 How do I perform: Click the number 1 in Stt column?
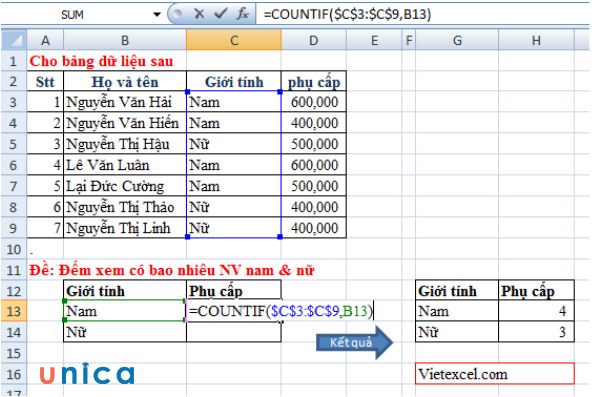[x=45, y=102]
